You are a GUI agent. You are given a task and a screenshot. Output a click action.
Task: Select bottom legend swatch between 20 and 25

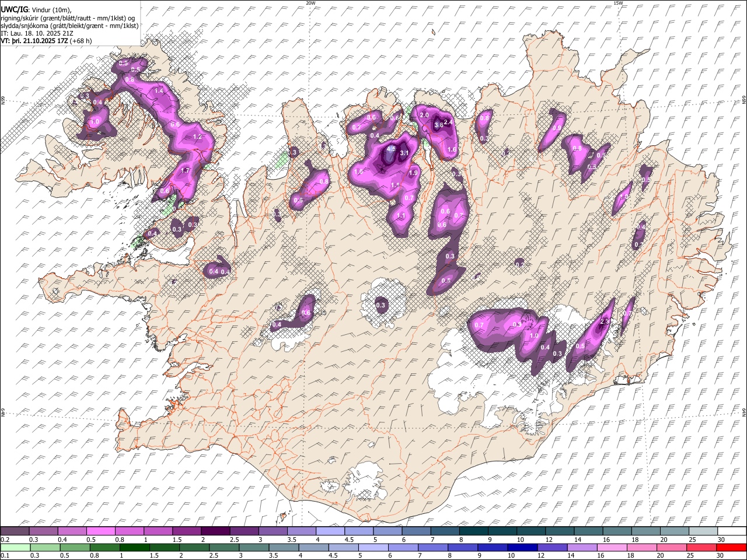point(673,547)
